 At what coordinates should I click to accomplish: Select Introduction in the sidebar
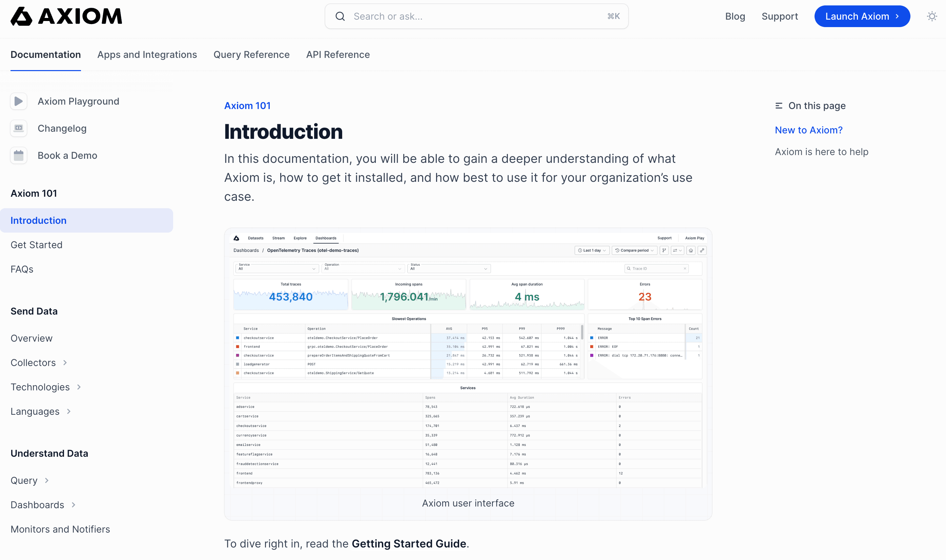tap(86, 220)
